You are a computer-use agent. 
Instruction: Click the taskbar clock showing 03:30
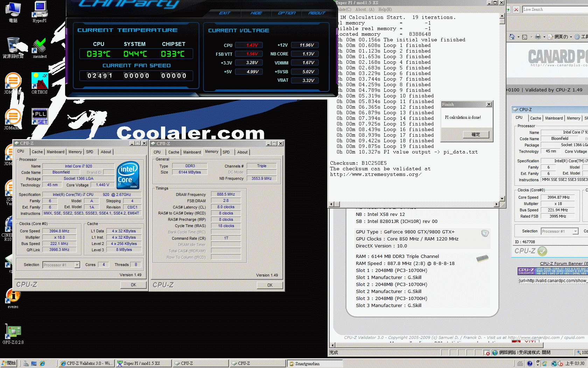tap(575, 363)
